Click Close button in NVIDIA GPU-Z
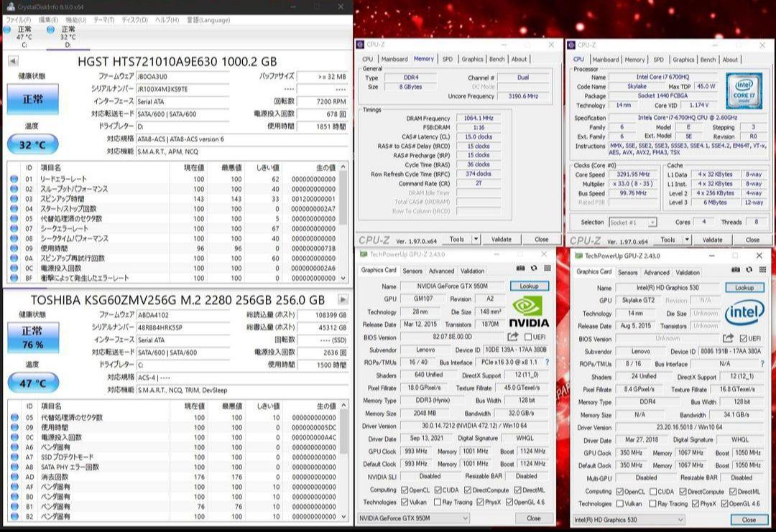 click(x=533, y=518)
